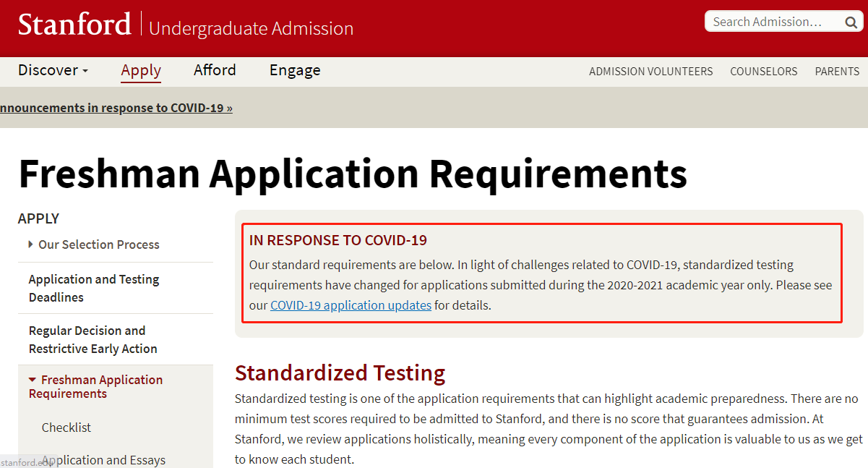Open the Apply menu item
This screenshot has width=868, height=468.
tap(141, 70)
